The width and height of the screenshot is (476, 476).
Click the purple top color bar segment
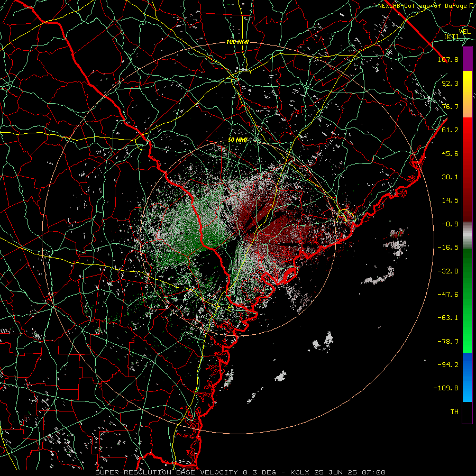click(x=467, y=59)
